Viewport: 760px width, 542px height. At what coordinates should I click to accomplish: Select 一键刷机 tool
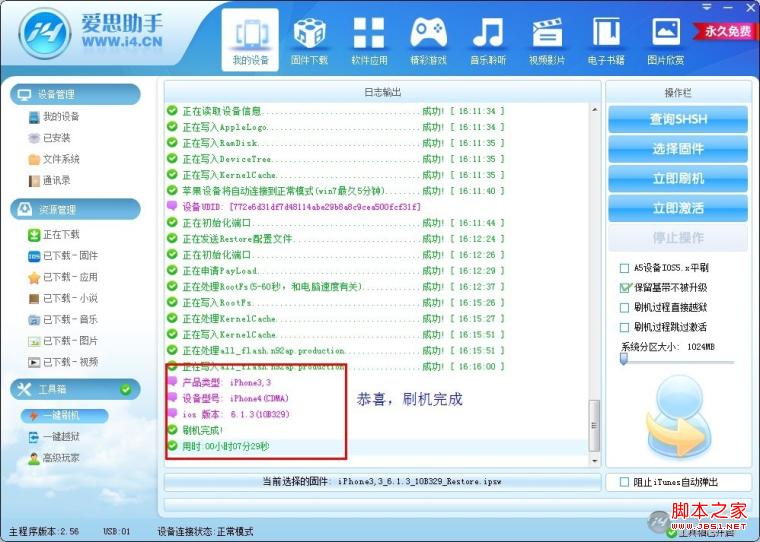(x=64, y=415)
